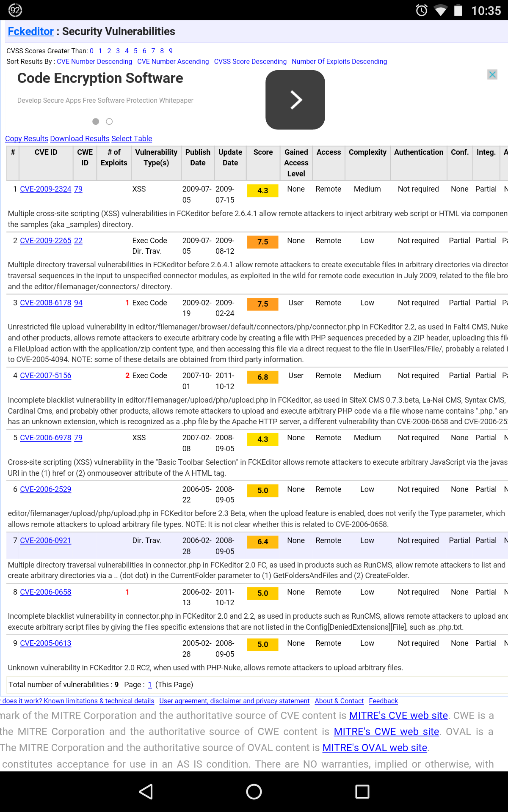Open About & Contact link

click(339, 701)
